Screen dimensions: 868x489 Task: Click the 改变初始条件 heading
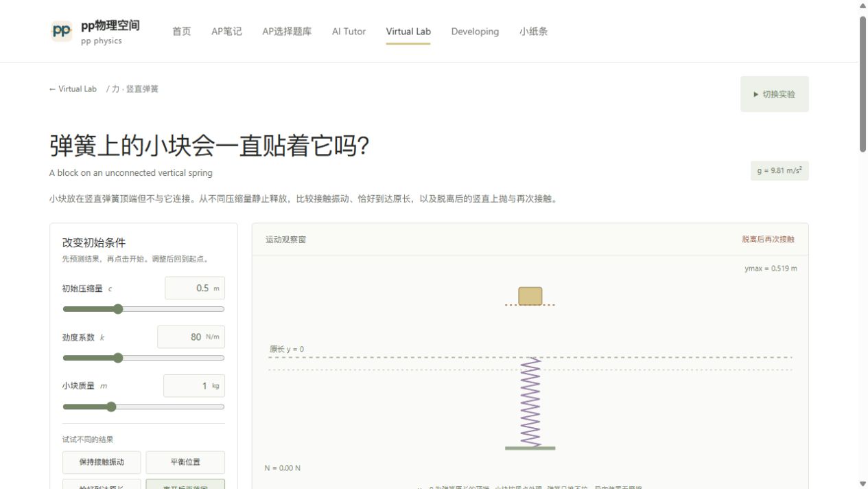pos(94,242)
